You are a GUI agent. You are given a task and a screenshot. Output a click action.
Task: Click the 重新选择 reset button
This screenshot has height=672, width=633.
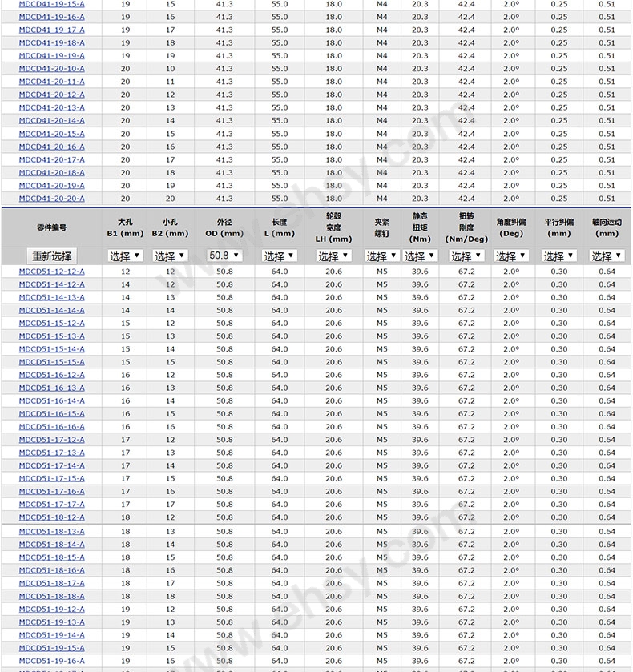tap(51, 256)
